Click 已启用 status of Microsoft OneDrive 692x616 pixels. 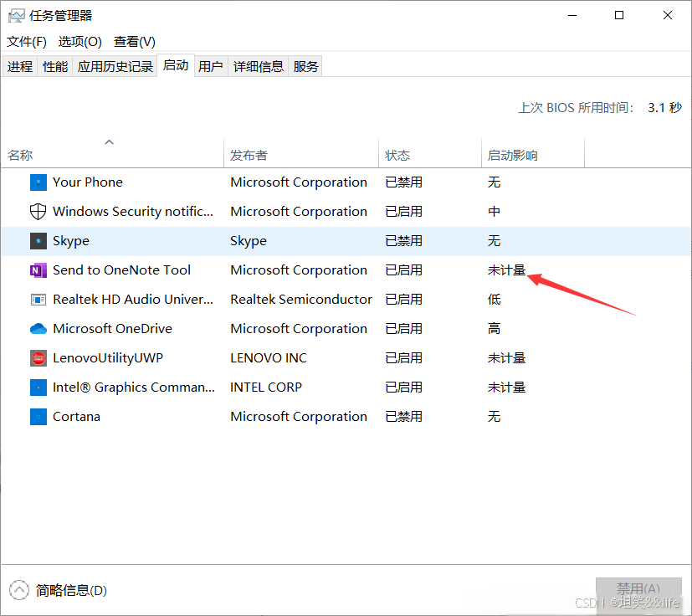pos(404,329)
